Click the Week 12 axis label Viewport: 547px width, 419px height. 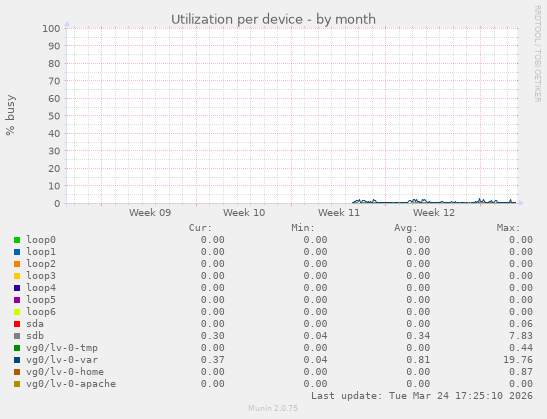[434, 212]
